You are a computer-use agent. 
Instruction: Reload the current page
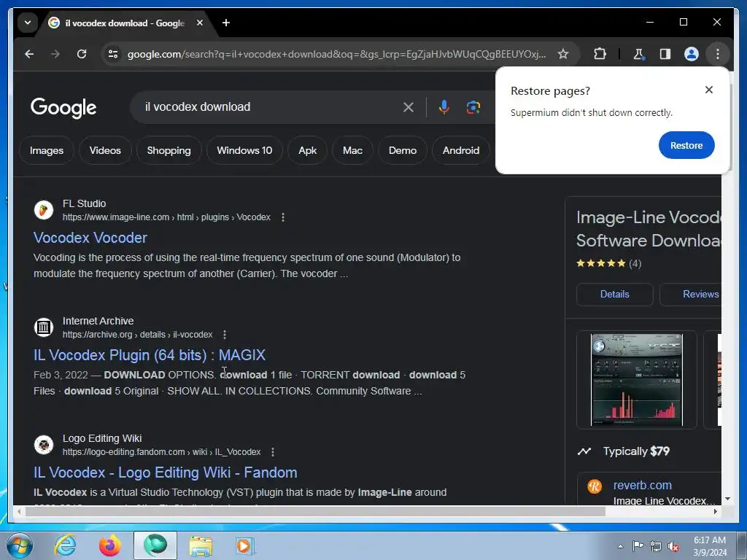point(82,54)
